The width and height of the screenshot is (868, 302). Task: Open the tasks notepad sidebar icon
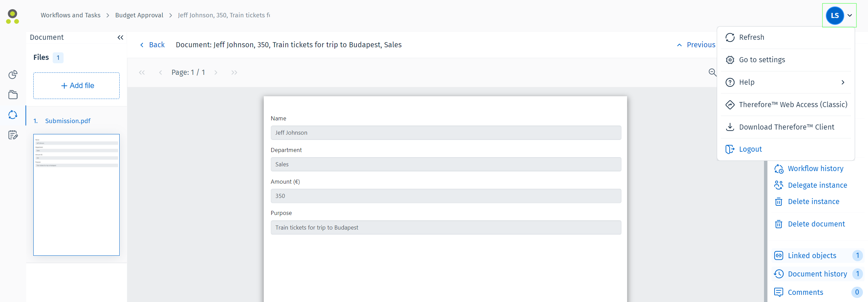[x=13, y=135]
